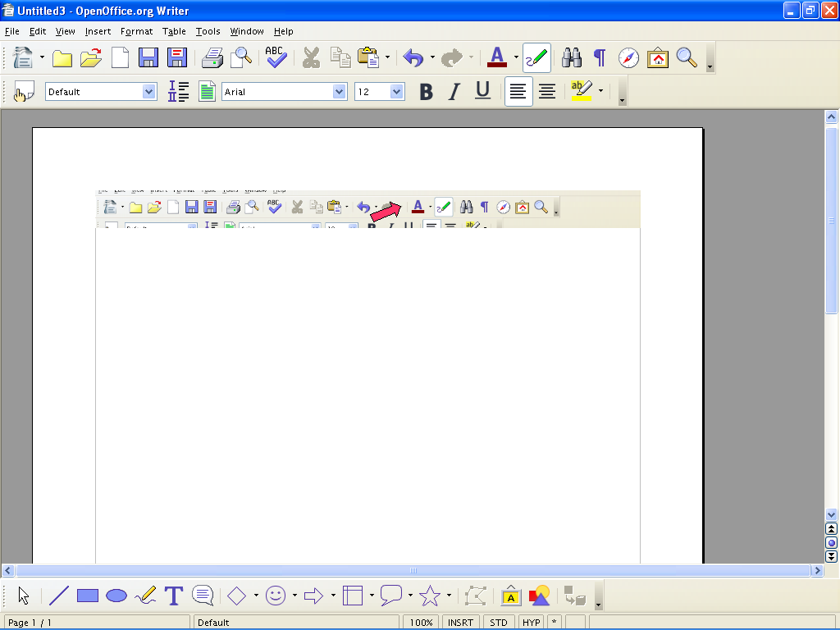
Task: Open the Window menu
Action: click(x=247, y=31)
